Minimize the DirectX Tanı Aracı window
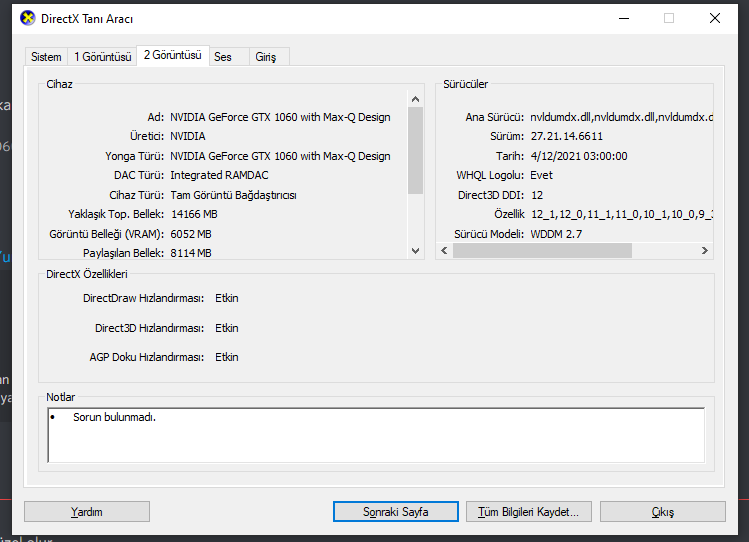This screenshot has height=542, width=749. point(624,19)
